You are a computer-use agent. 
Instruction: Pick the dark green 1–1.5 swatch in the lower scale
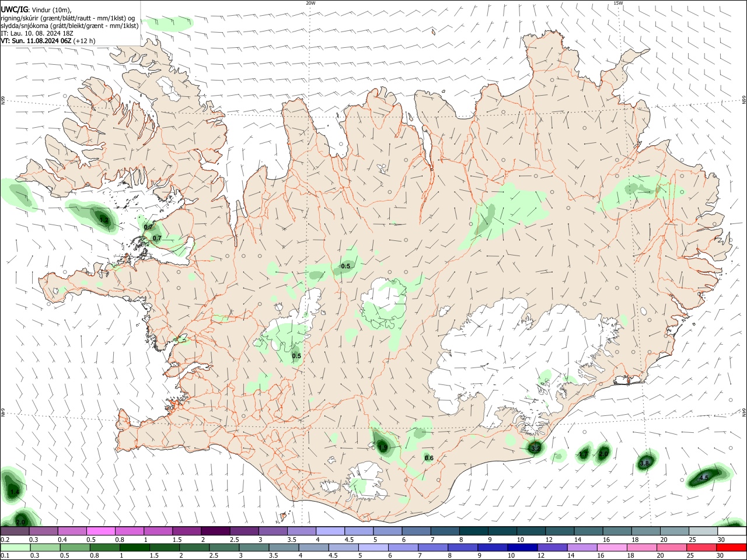pos(134,547)
